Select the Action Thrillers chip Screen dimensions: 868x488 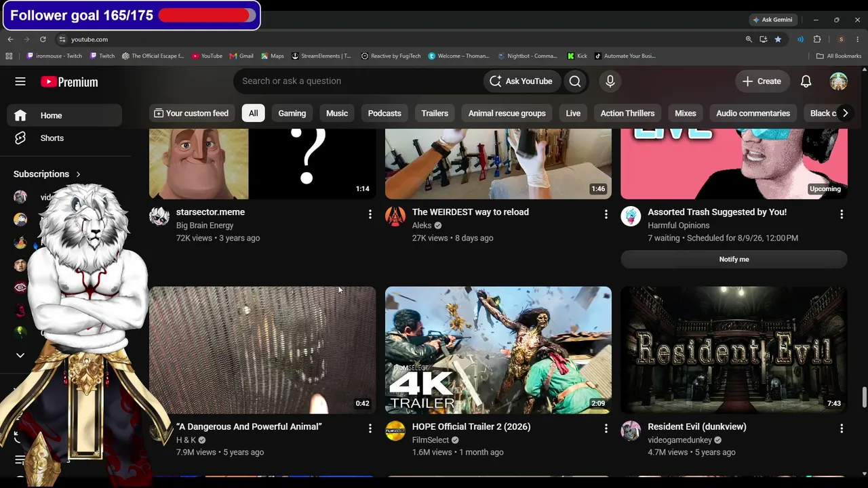click(627, 113)
